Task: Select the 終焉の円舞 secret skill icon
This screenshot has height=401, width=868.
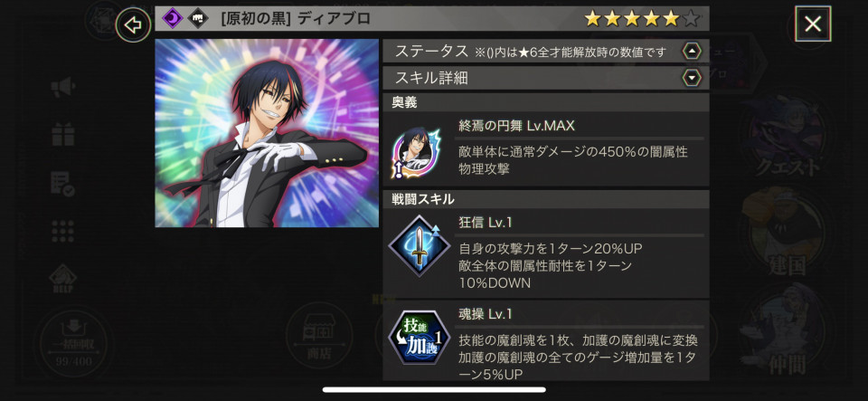Action: coord(416,152)
